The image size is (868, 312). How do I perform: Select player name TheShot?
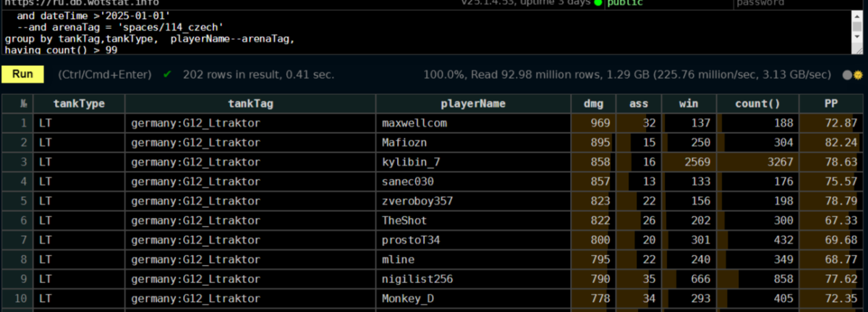click(404, 221)
